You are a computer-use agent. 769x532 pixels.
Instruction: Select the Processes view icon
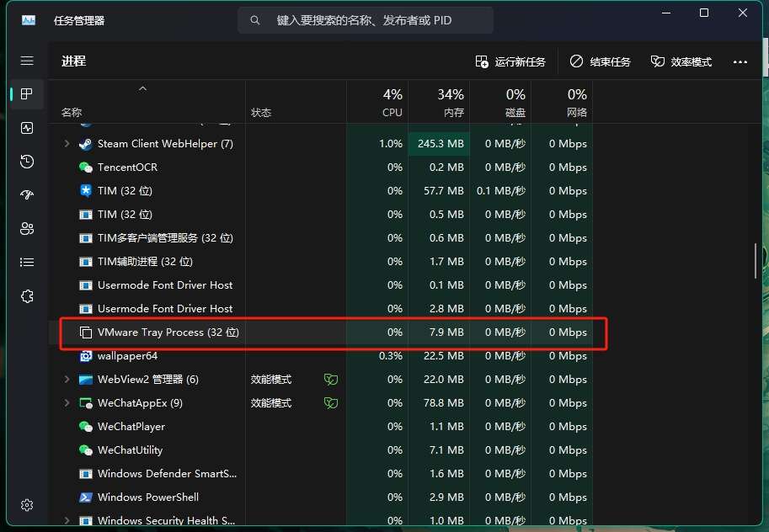(26, 94)
